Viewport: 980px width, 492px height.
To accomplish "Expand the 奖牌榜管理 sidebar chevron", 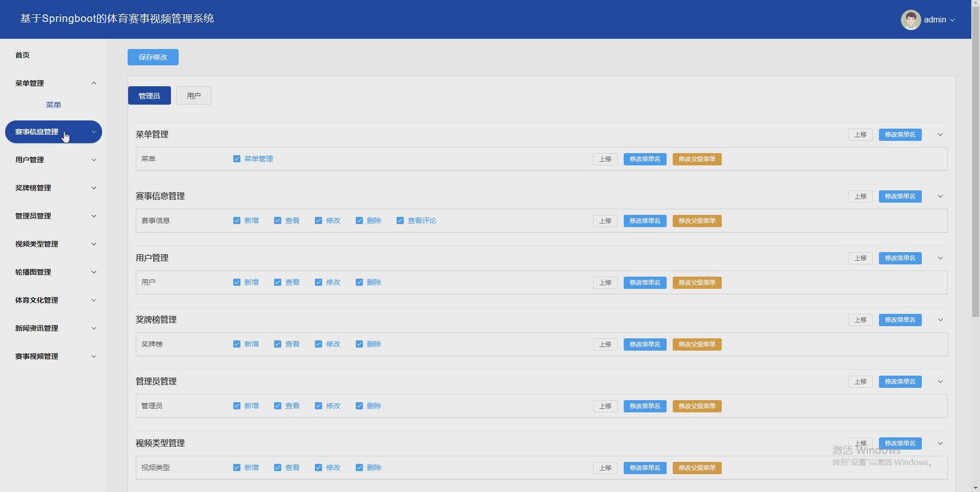I will (x=94, y=188).
